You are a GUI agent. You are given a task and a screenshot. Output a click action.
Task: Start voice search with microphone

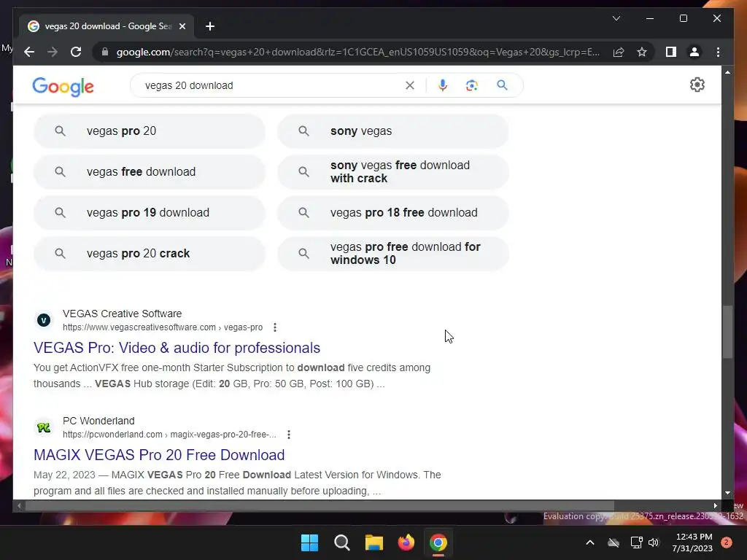[x=443, y=85]
